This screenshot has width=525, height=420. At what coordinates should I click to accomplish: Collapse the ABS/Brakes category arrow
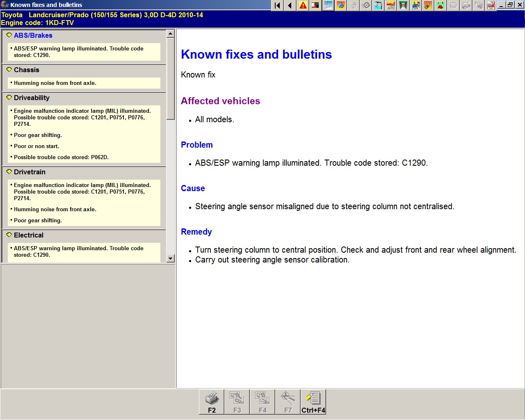9,35
